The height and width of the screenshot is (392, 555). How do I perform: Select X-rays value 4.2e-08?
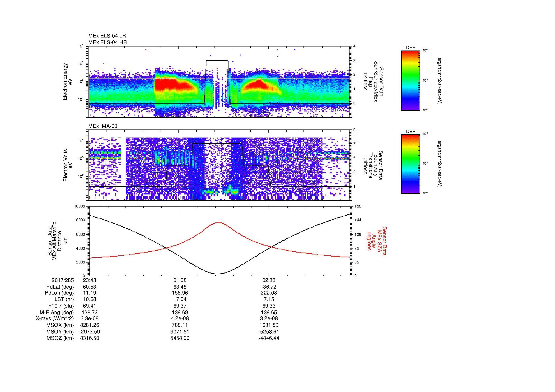pos(180,318)
